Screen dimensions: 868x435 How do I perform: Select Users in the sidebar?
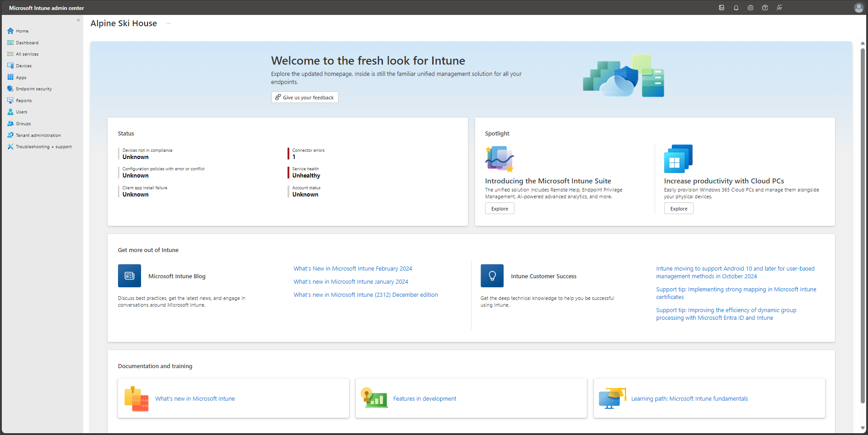click(21, 112)
